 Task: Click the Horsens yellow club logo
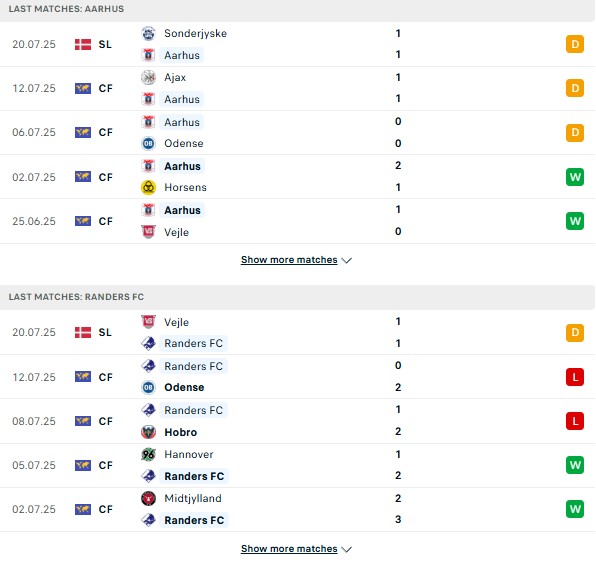click(x=148, y=187)
